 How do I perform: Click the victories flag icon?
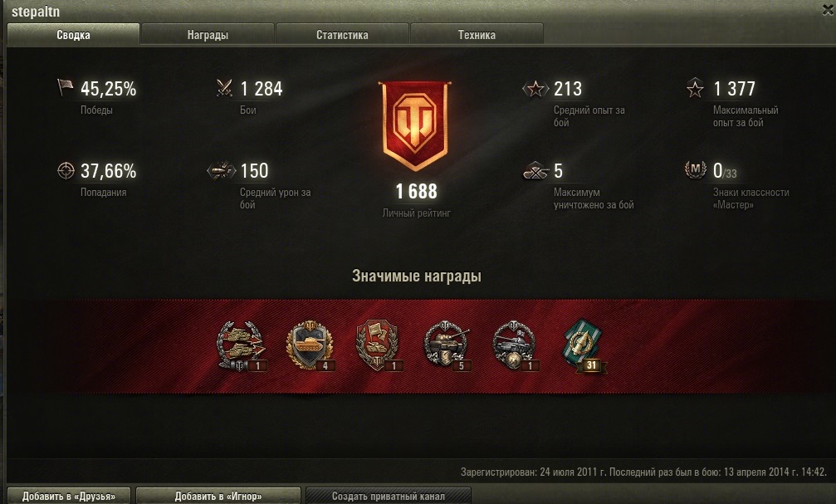point(65,88)
